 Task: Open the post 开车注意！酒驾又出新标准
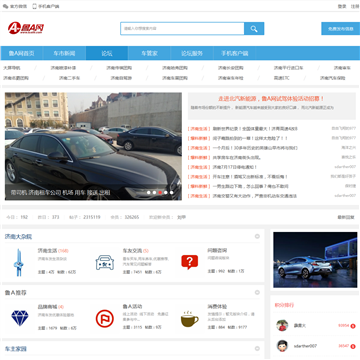pyautogui.click(x=250, y=177)
